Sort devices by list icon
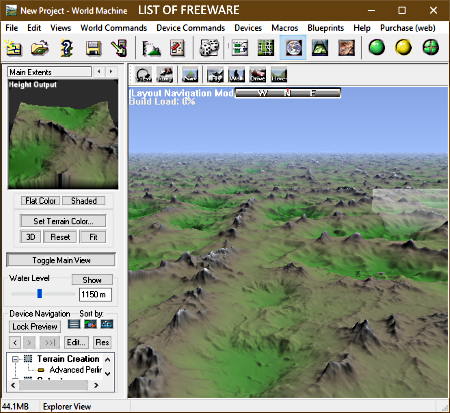The height and width of the screenshot is (413, 450). pos(74,324)
